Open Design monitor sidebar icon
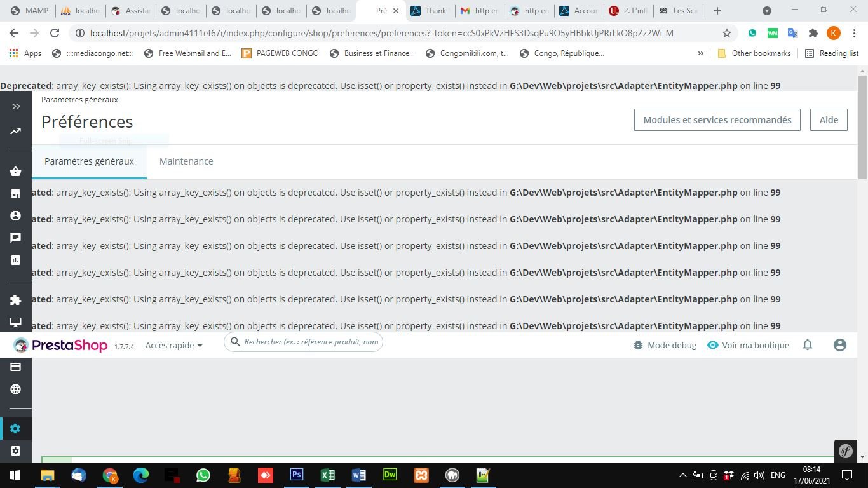The width and height of the screenshot is (868, 488). [16, 322]
